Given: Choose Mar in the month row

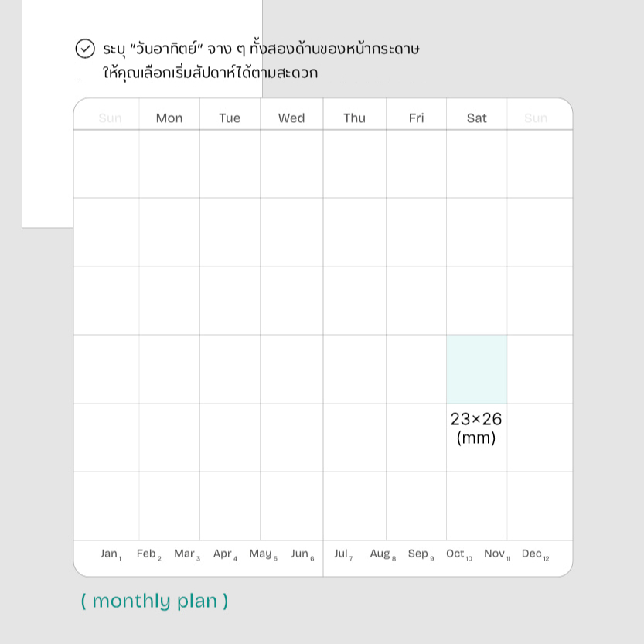Looking at the screenshot, I should coord(187,554).
